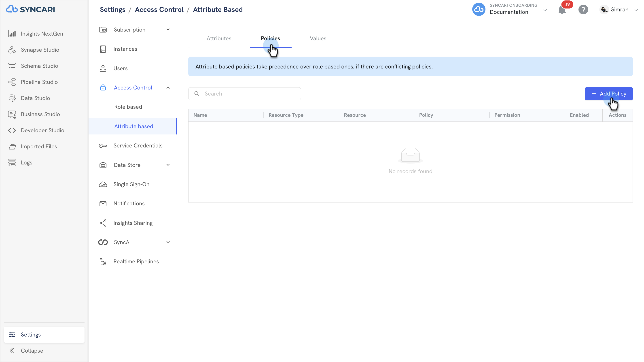
Task: Click the Realtime Pipelines icon
Action: click(x=103, y=261)
